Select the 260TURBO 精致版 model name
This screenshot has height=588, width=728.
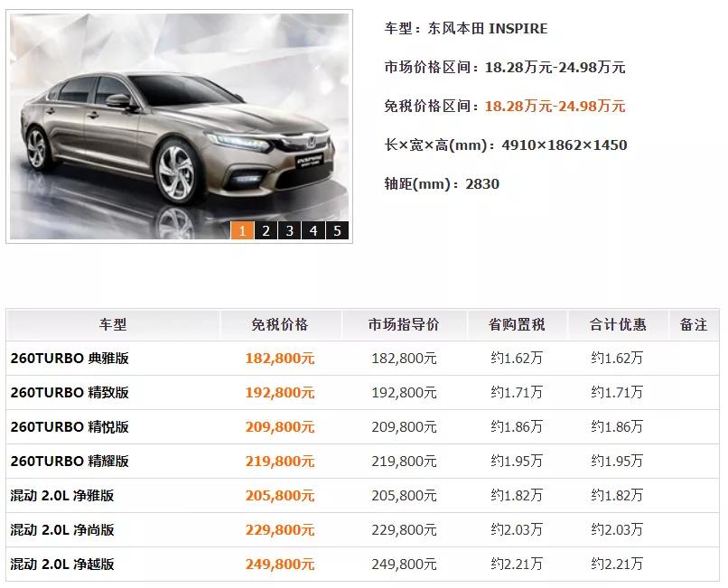pyautogui.click(x=70, y=393)
